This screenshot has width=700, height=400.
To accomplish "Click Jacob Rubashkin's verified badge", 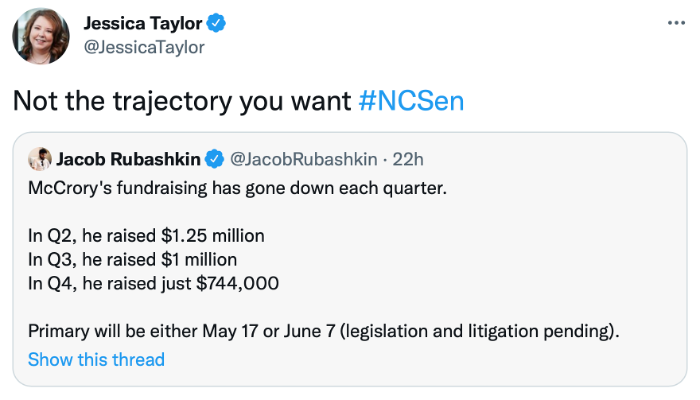I will pyautogui.click(x=214, y=159).
